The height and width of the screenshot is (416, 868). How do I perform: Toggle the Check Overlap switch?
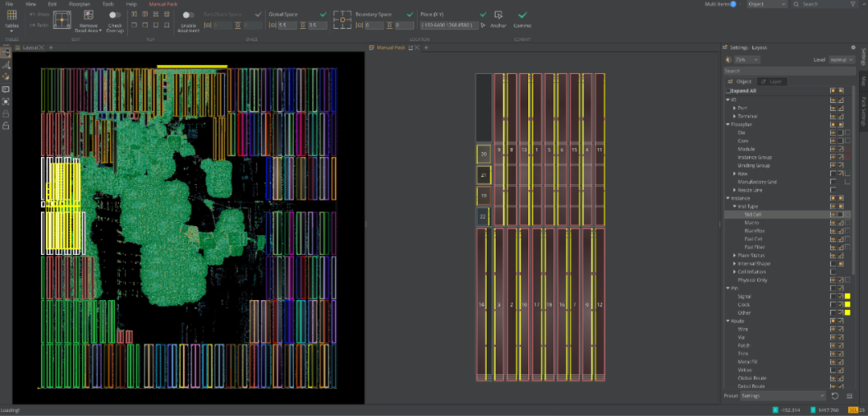(115, 15)
